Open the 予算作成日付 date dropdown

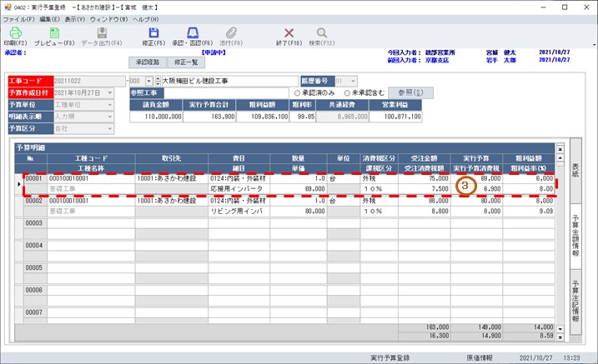110,92
